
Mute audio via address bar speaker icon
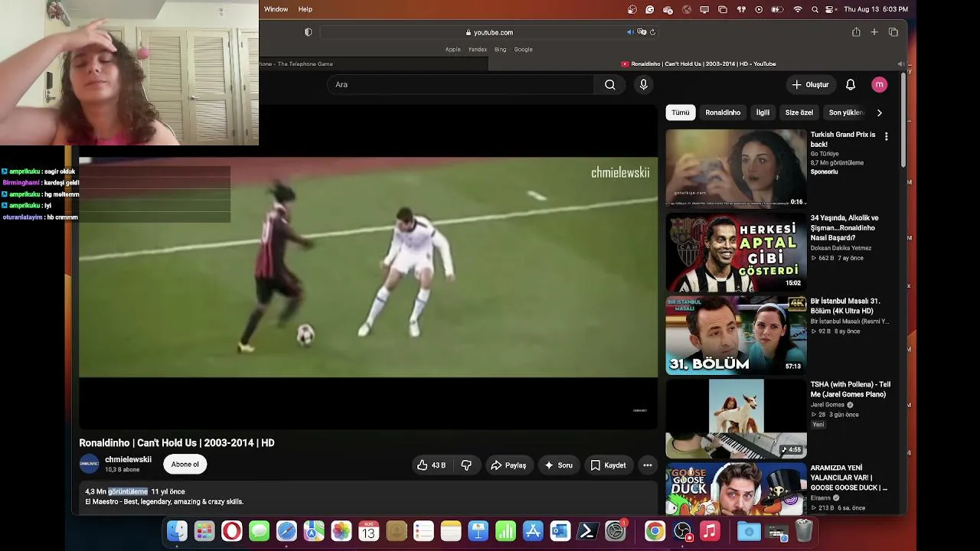pyautogui.click(x=630, y=32)
